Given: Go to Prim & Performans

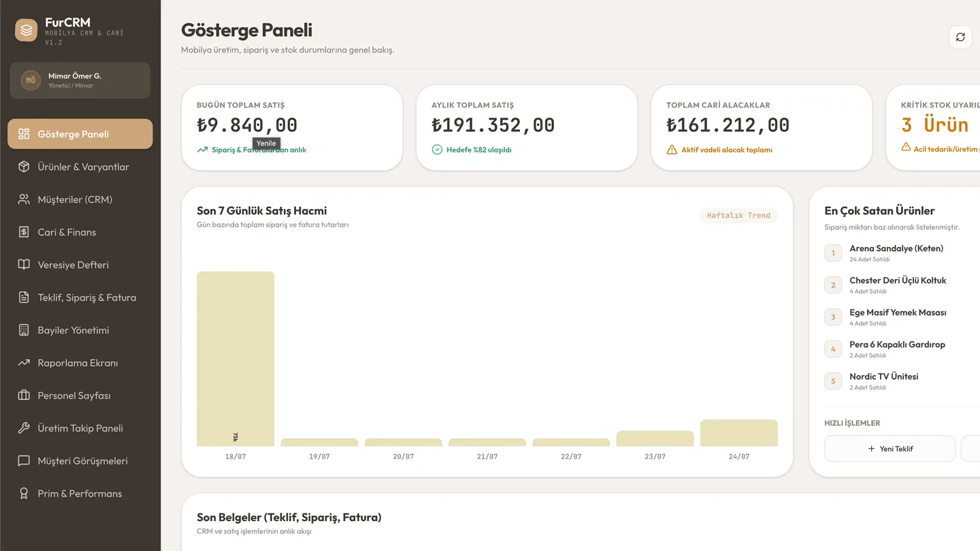Looking at the screenshot, I should [x=80, y=493].
